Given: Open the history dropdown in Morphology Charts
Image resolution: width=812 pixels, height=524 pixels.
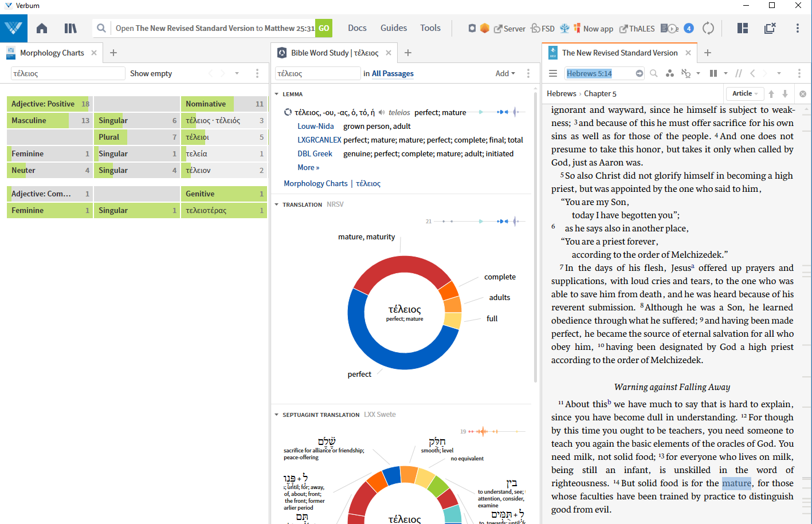Looking at the screenshot, I should pyautogui.click(x=237, y=73).
